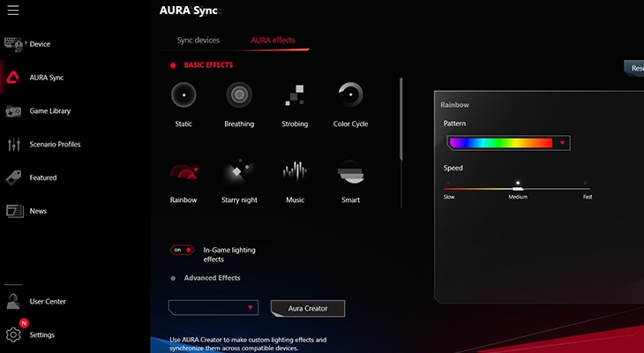Image resolution: width=644 pixels, height=353 pixels.
Task: Click the Featured tag icon
Action: click(x=13, y=178)
